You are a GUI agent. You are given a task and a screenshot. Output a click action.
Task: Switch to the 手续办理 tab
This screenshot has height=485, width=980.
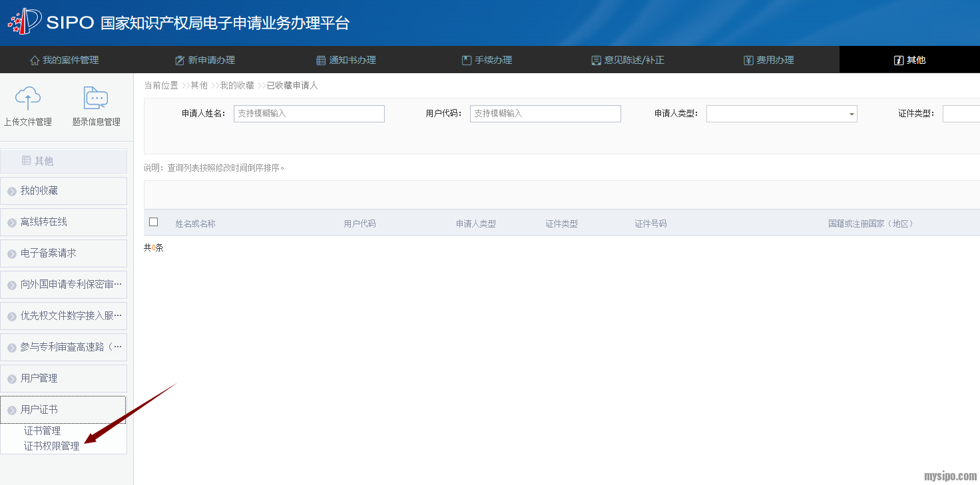click(487, 60)
